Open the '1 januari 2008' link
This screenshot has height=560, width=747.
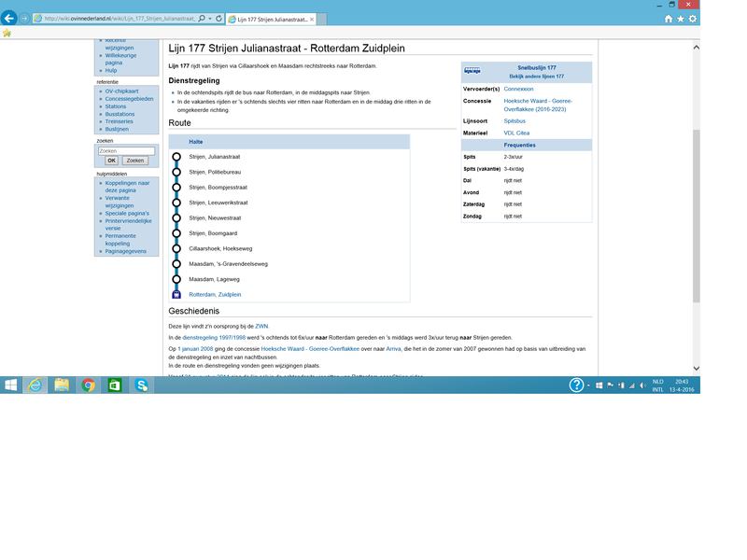195,349
